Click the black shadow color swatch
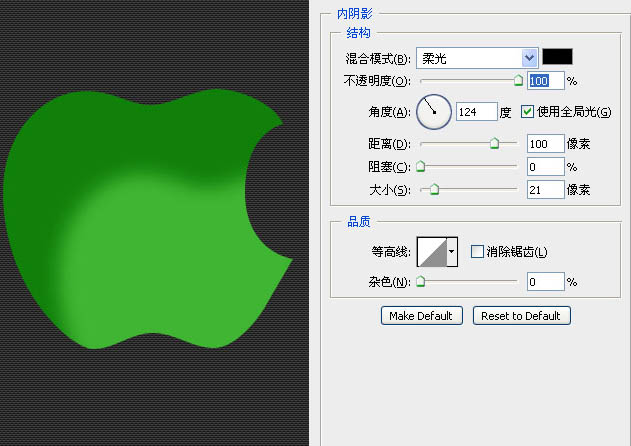Viewport: 631px width, 446px height. point(557,57)
